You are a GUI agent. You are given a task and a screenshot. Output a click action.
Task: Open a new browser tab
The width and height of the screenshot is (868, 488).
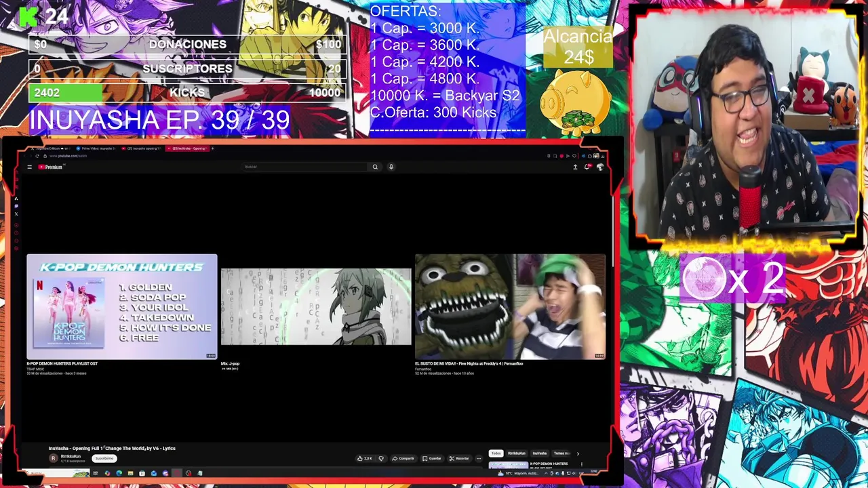[212, 148]
